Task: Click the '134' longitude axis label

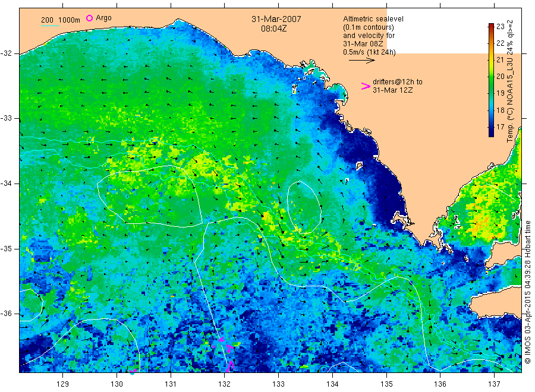Action: pyautogui.click(x=332, y=384)
